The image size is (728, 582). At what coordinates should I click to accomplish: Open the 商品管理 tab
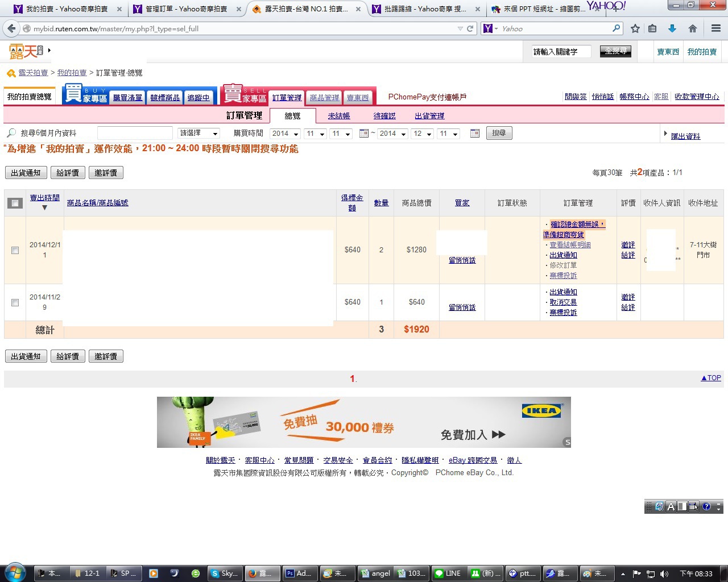point(324,98)
